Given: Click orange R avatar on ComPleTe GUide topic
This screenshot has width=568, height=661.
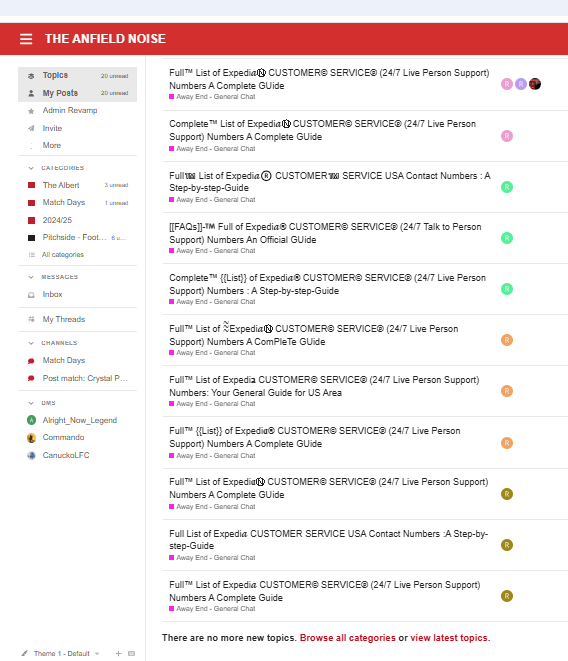Looking at the screenshot, I should point(507,340).
